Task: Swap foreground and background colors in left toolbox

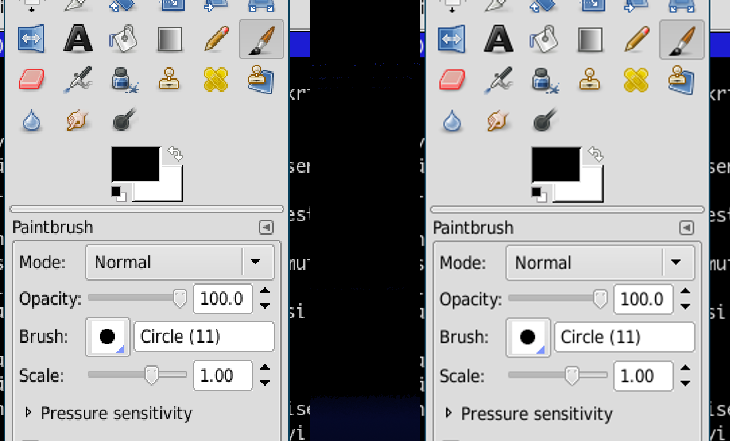Action: (x=176, y=154)
